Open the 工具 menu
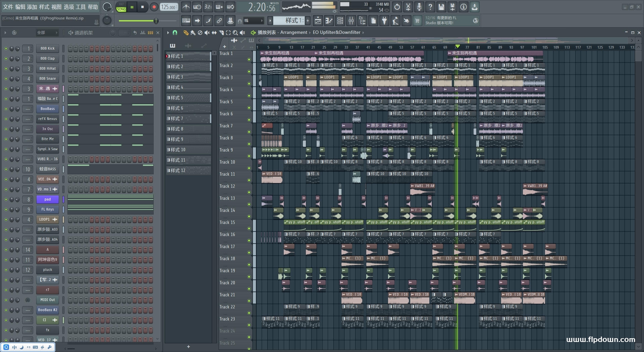 pos(81,7)
